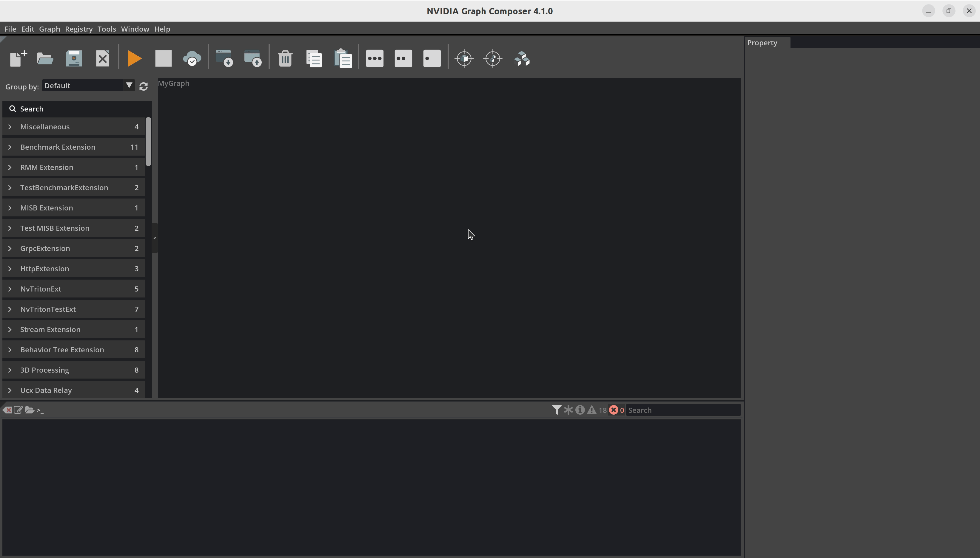Expand the Miscellaneous extension group
The height and width of the screenshot is (558, 980).
10,126
